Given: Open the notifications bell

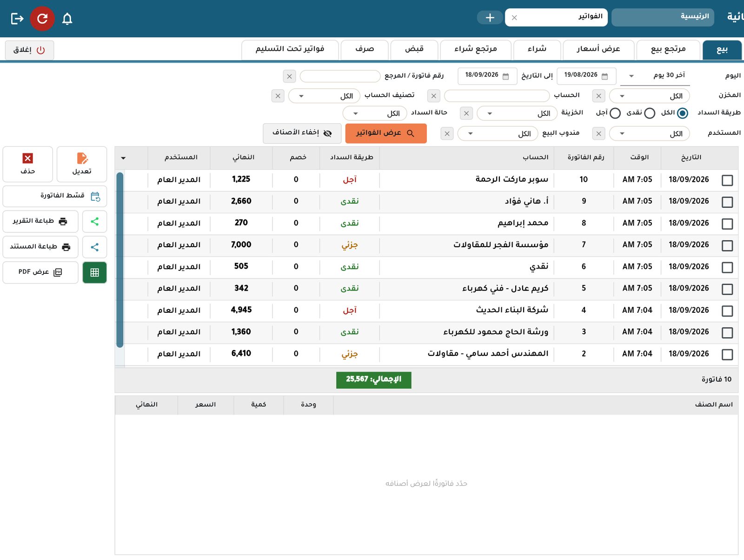Looking at the screenshot, I should [67, 19].
